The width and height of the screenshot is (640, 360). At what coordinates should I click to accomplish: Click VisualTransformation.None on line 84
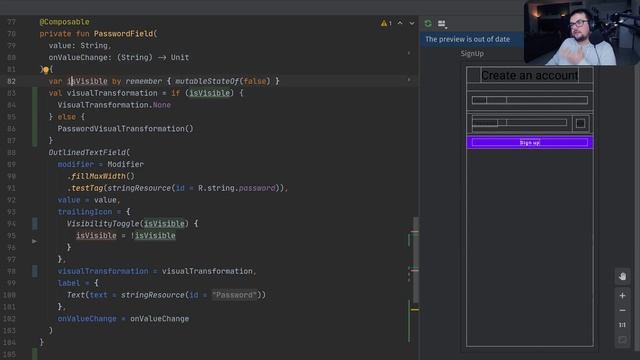[114, 105]
